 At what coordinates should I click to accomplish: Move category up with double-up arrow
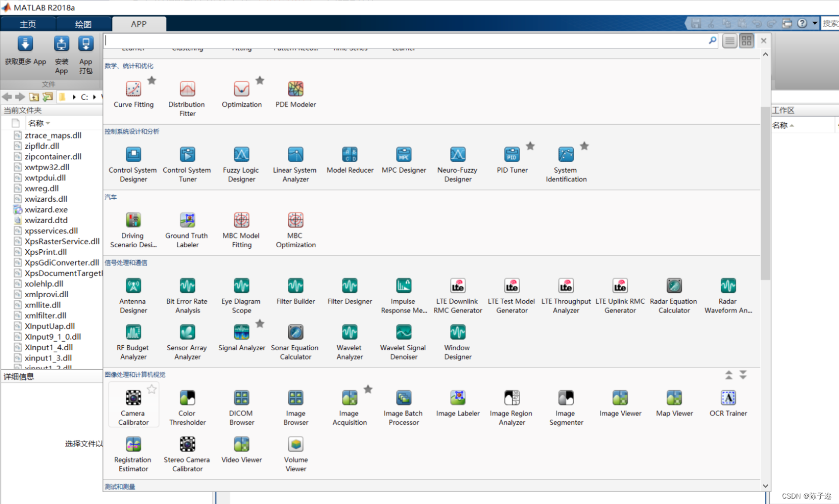click(x=729, y=375)
